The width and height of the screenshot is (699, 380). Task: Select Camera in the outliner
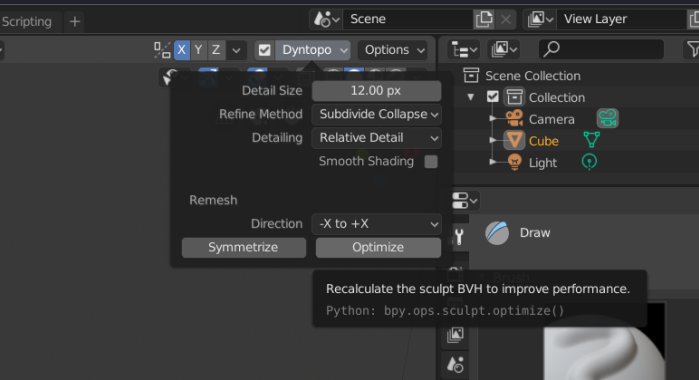(x=551, y=120)
